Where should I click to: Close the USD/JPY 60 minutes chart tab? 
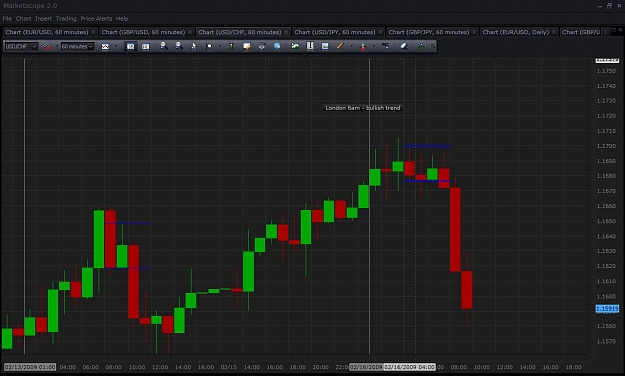pyautogui.click(x=381, y=32)
